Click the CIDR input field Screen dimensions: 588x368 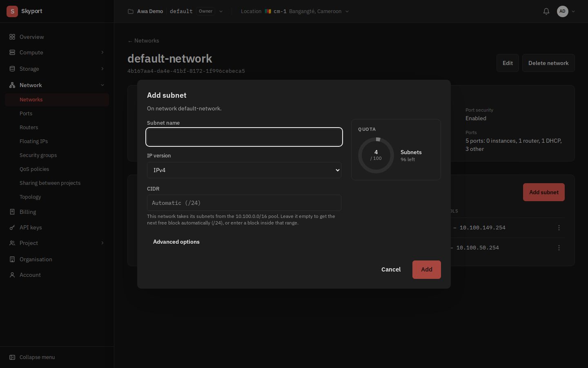tap(244, 203)
